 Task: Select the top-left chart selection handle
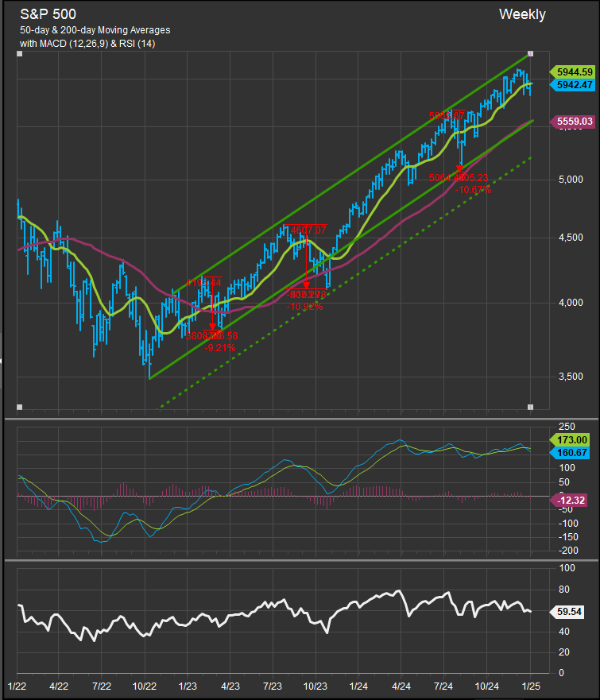[19, 54]
